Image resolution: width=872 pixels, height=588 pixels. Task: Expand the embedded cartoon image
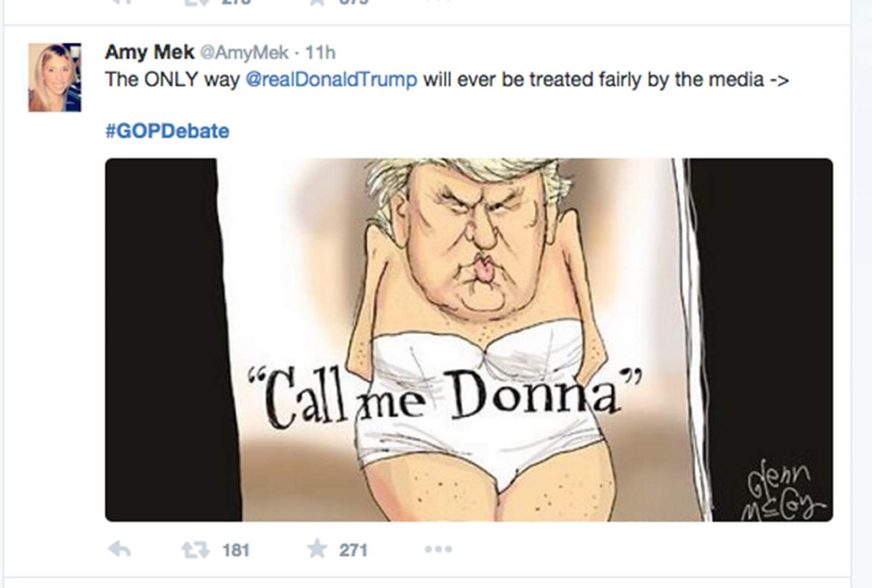(469, 272)
